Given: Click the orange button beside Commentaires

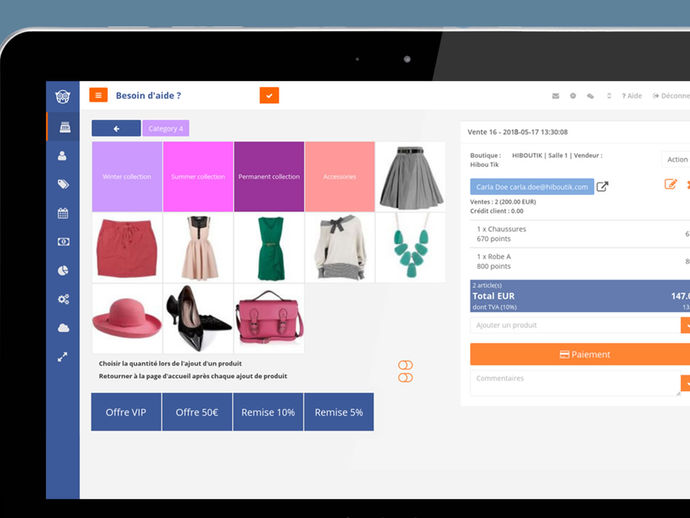Looking at the screenshot, I should point(686,383).
